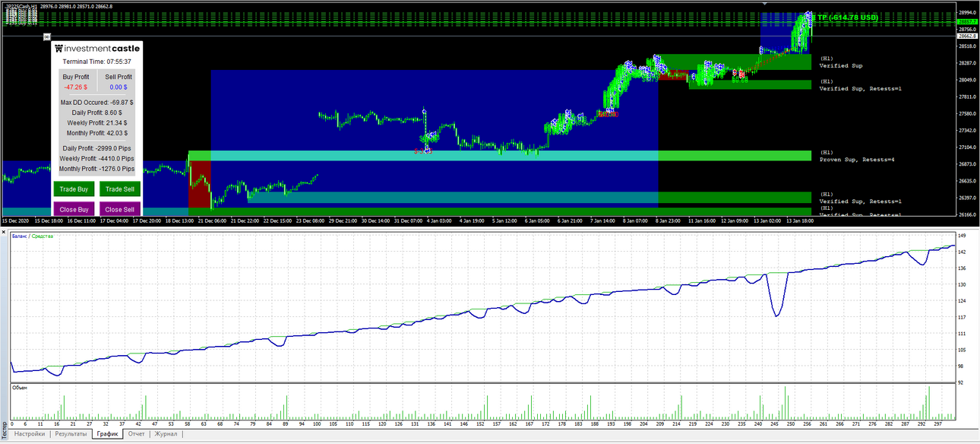Click the Объем volume panel label
The width and height of the screenshot is (980, 444).
pyautogui.click(x=20, y=388)
